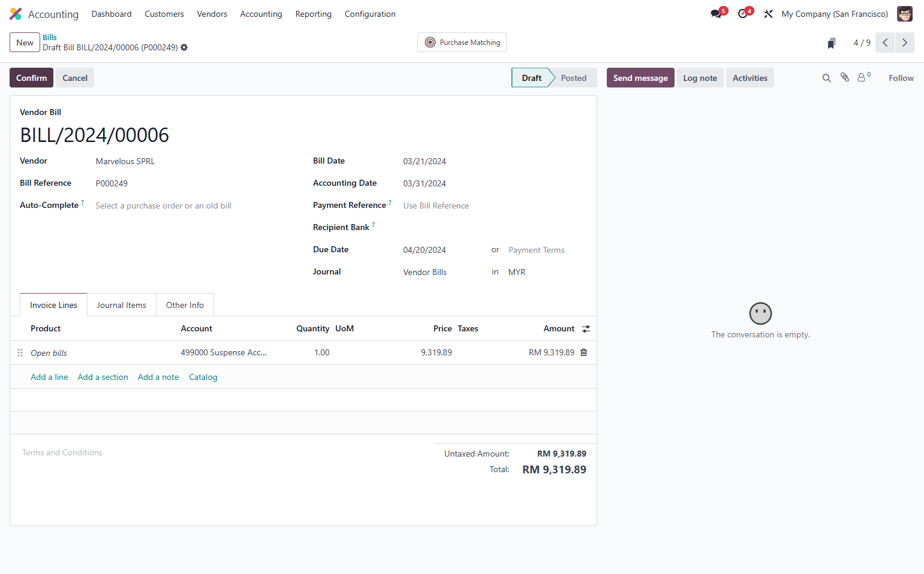Viewport: 924px width, 574px height.
Task: Click Send message button
Action: point(640,78)
